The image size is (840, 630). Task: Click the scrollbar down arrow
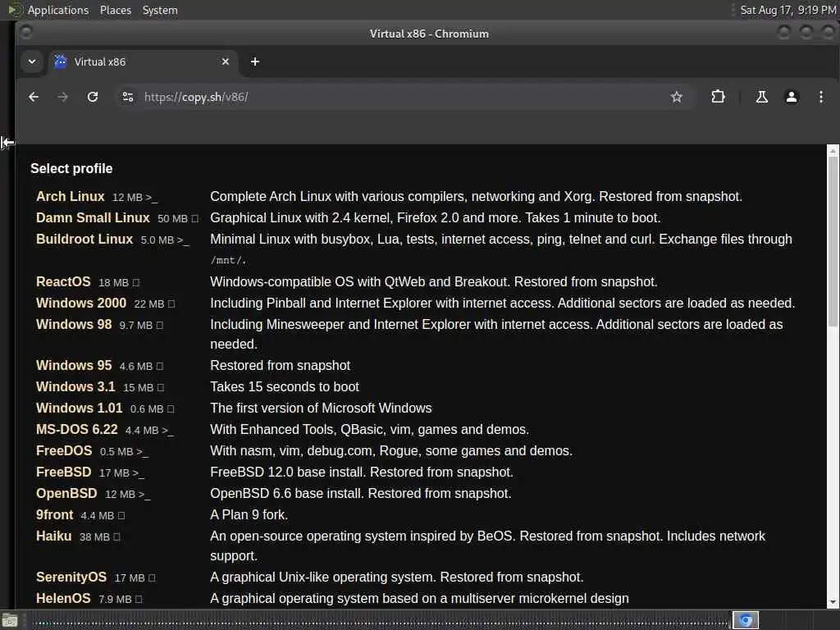(x=833, y=603)
